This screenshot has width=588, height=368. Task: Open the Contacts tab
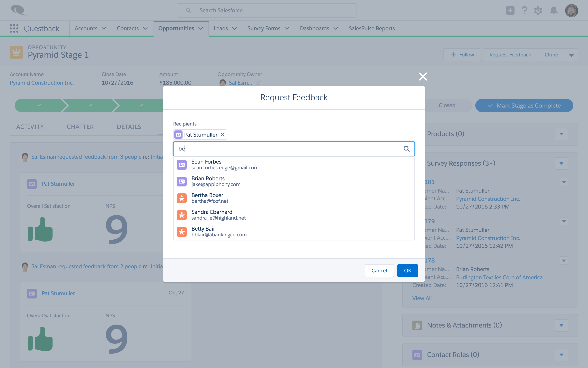tap(128, 28)
